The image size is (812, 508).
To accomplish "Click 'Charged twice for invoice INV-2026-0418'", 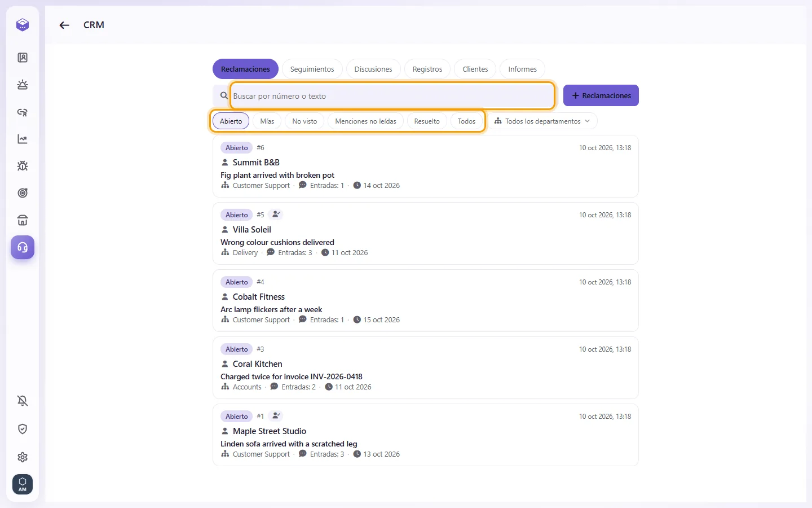I will (x=292, y=376).
